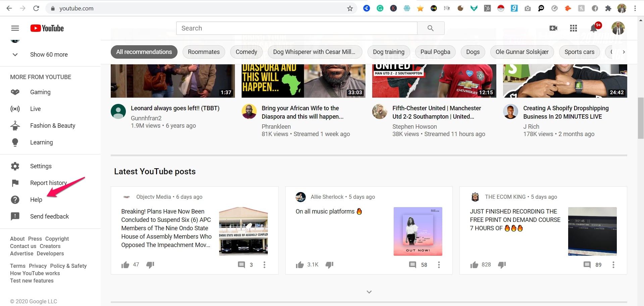This screenshot has height=306, width=644.
Task: Dislike the Objectv Media post
Action: pos(150,265)
